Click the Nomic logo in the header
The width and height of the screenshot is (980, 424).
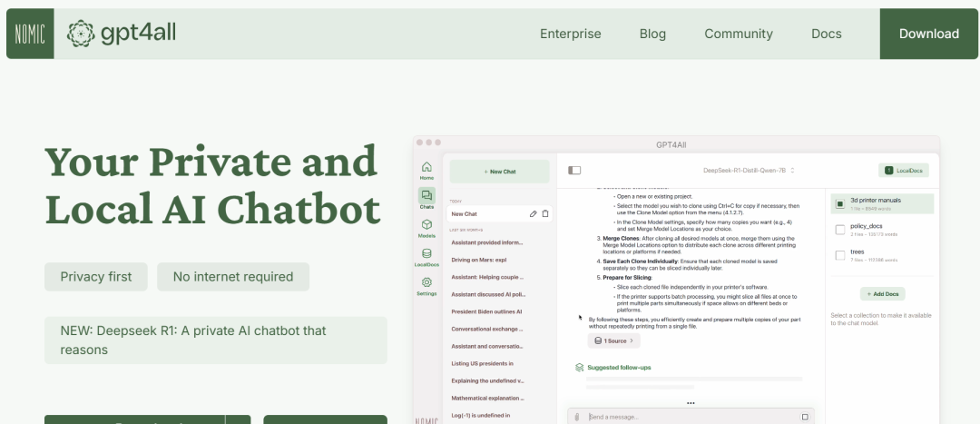(30, 34)
